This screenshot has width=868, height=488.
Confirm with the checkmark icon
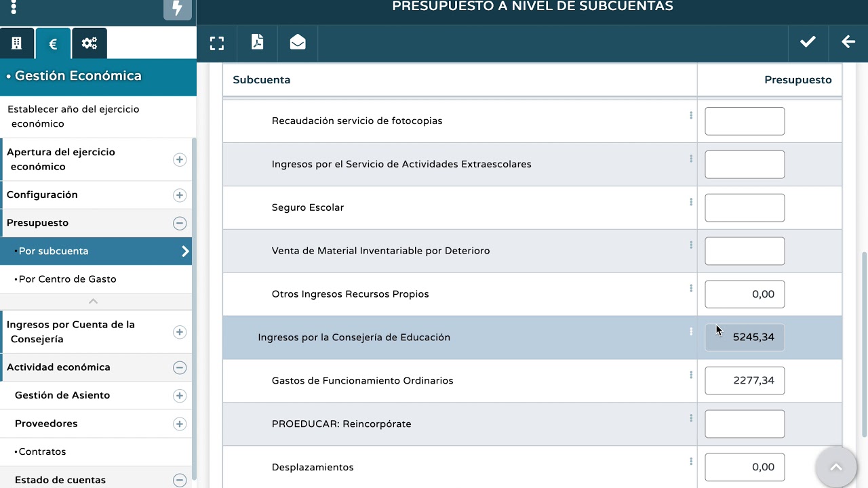(808, 42)
